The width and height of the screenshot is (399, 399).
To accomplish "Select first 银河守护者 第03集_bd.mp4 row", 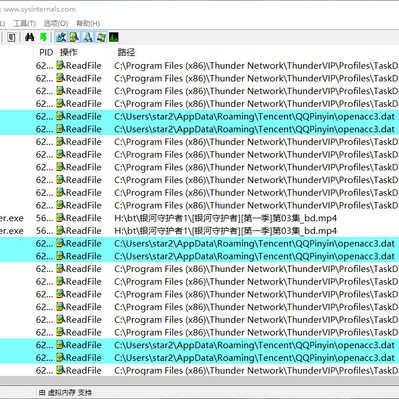I will tap(199, 218).
